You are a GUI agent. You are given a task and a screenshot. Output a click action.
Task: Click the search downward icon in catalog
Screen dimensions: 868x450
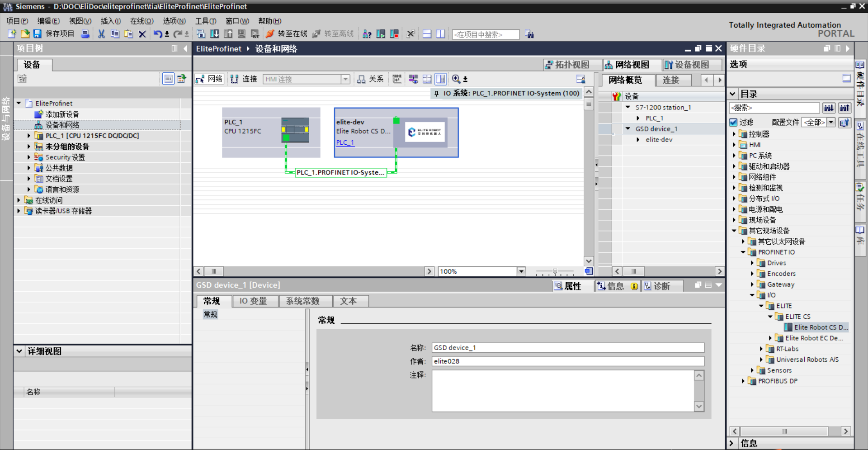coord(828,108)
